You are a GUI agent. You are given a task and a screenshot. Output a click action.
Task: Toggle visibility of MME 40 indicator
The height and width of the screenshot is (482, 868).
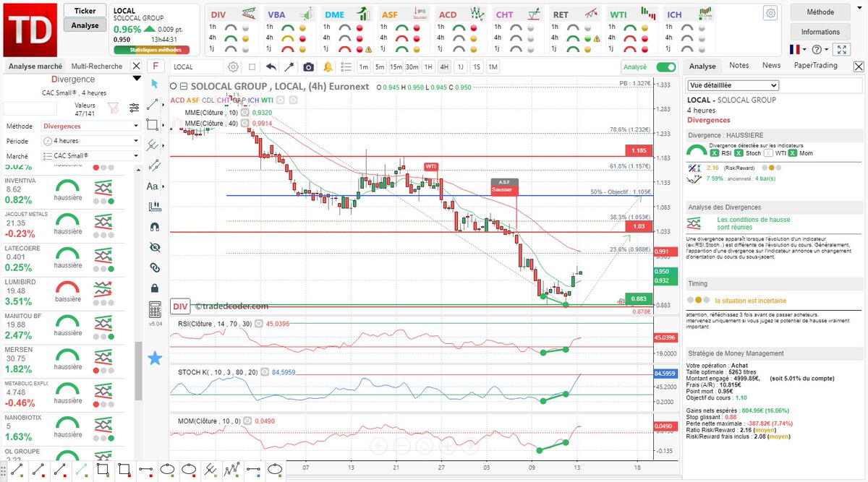coord(245,124)
